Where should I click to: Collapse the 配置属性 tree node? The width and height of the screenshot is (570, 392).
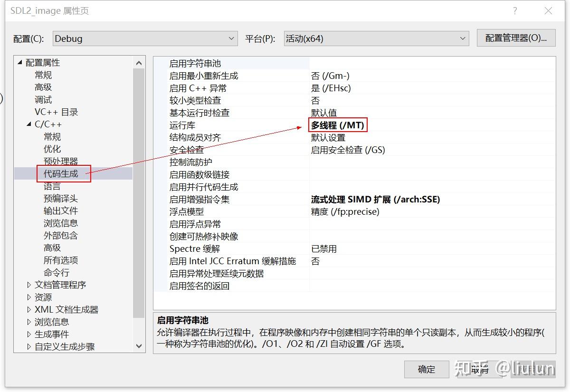tap(19, 62)
